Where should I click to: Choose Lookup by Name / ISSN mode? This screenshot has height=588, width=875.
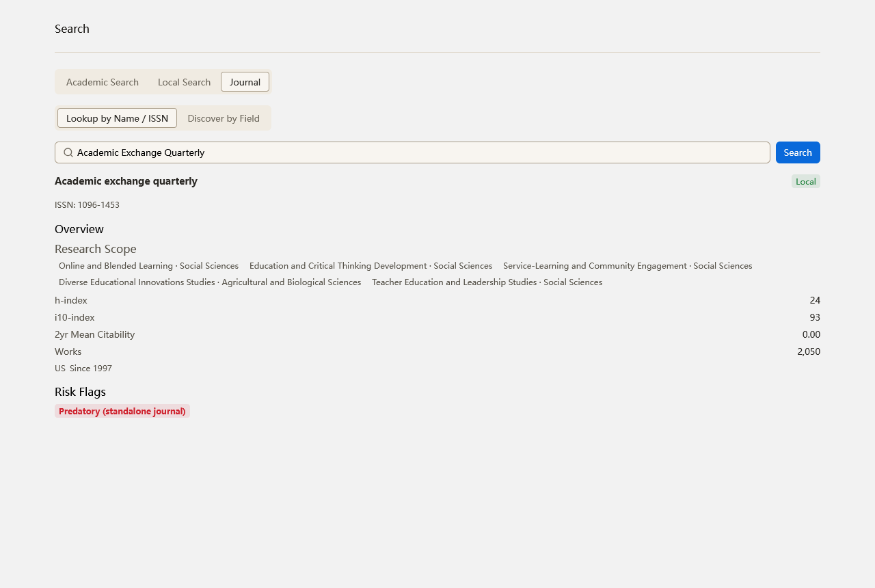click(117, 118)
